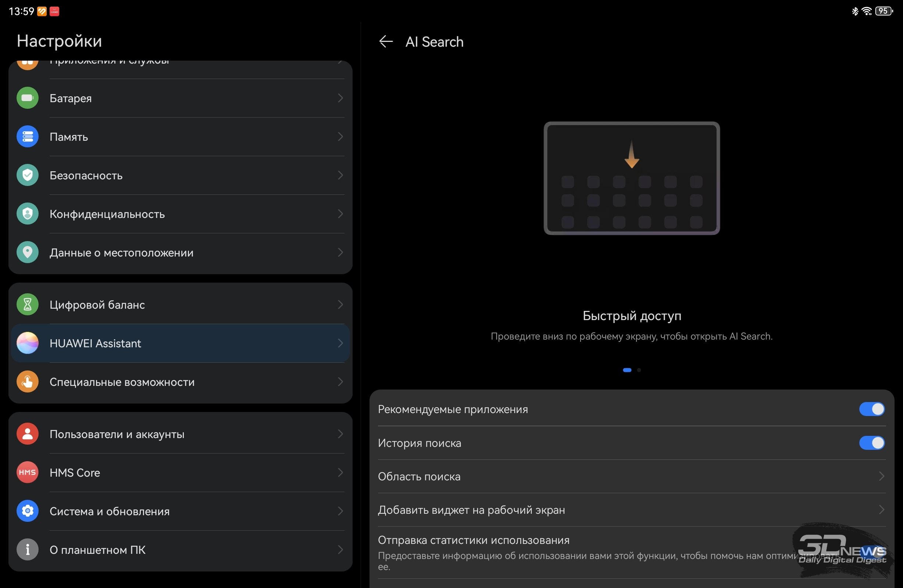
Task: Open Область поиска setting
Action: pyautogui.click(x=632, y=477)
